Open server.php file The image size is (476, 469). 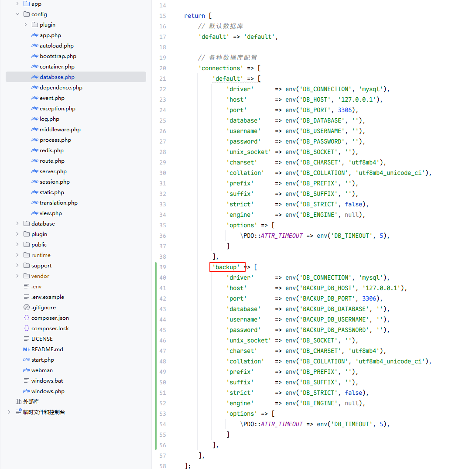pyautogui.click(x=53, y=171)
